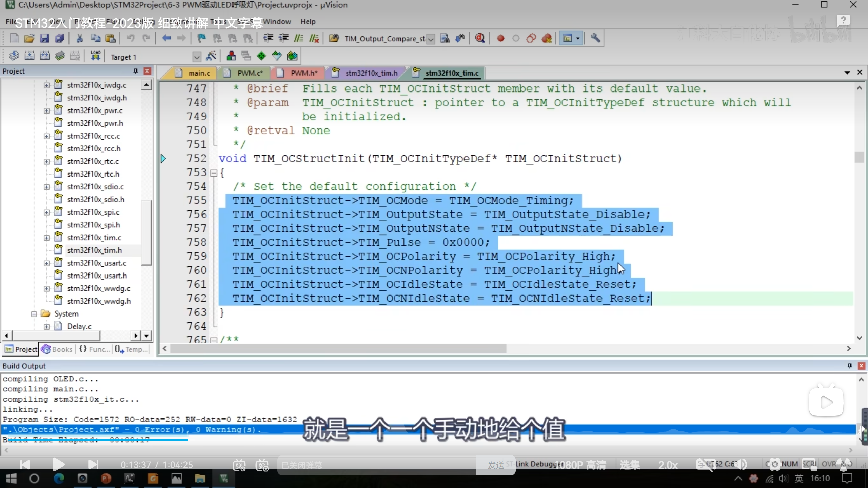This screenshot has width=868, height=488.
Task: Pin the Build Output panel
Action: point(849,366)
